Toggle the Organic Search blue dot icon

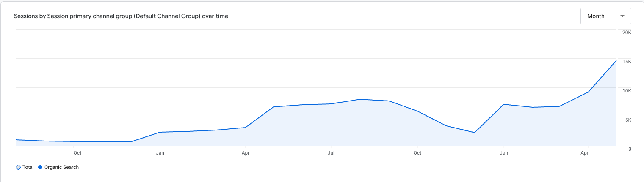click(40, 167)
